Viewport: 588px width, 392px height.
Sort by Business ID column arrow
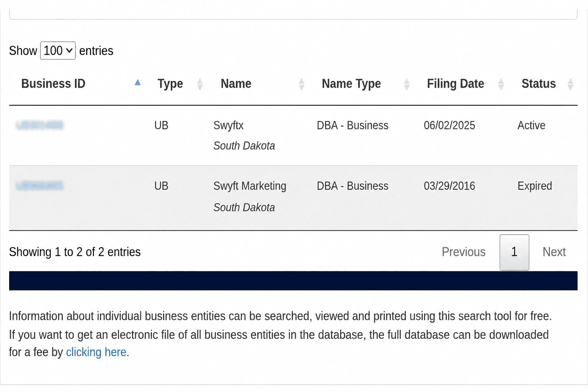[x=138, y=83]
